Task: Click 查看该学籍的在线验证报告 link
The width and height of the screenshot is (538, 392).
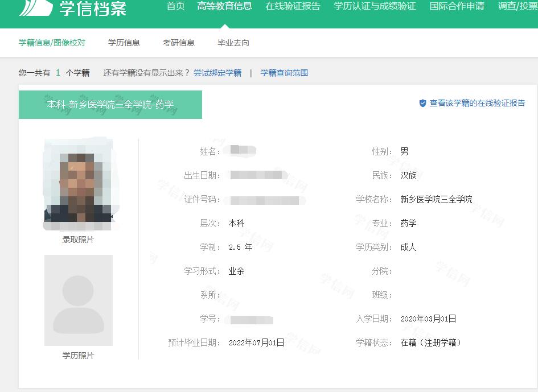Action: pyautogui.click(x=477, y=104)
